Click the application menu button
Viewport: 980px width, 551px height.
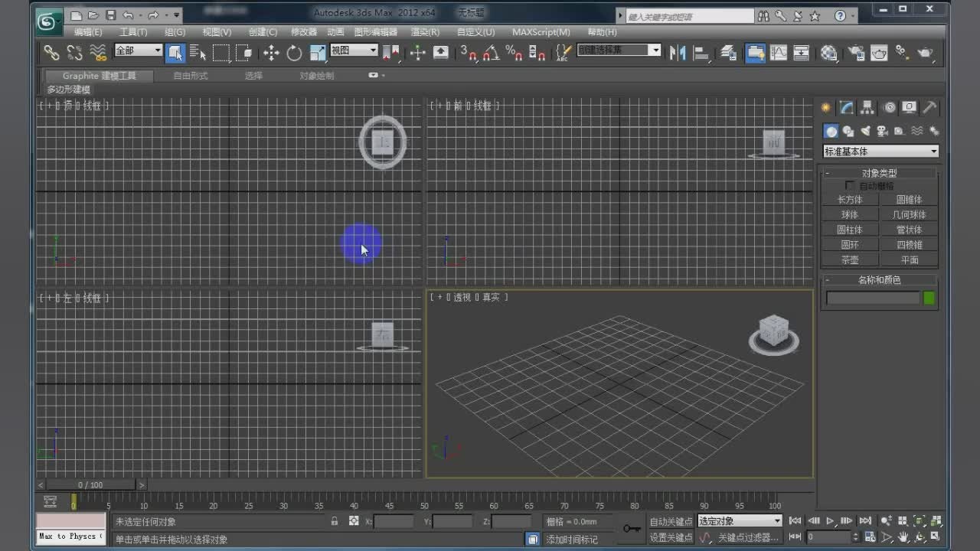[49, 21]
